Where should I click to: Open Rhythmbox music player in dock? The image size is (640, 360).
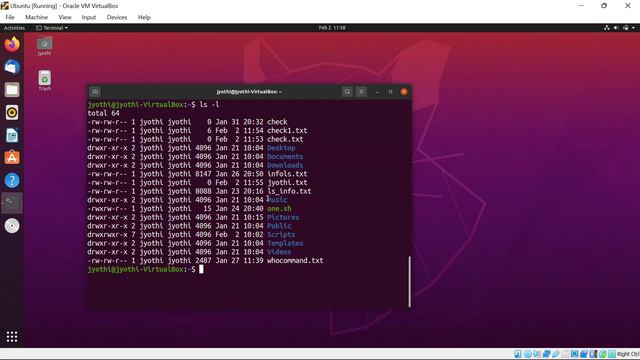point(12,113)
